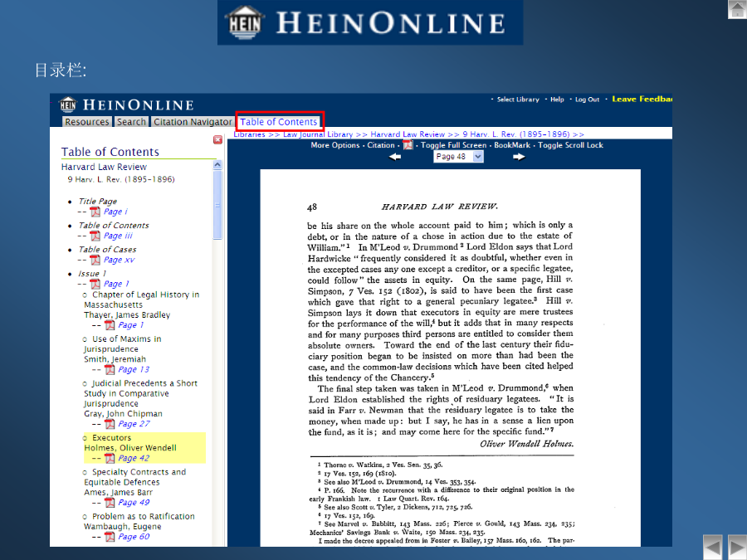Open More Options in viewer toolbar

pos(335,145)
